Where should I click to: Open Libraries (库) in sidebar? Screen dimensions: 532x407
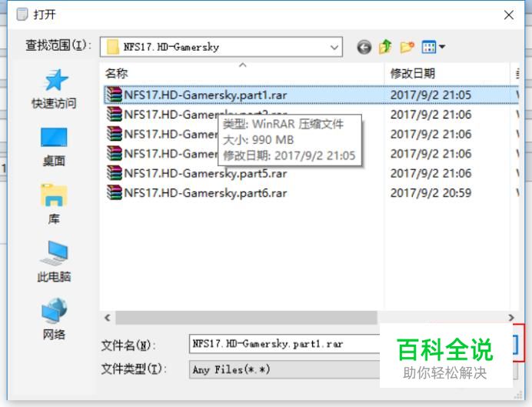point(54,204)
